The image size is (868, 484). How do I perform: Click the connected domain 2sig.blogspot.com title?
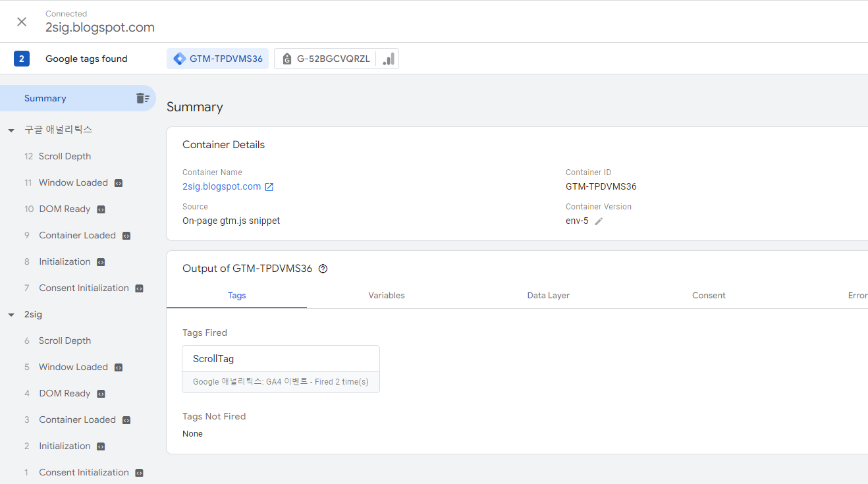coord(100,28)
